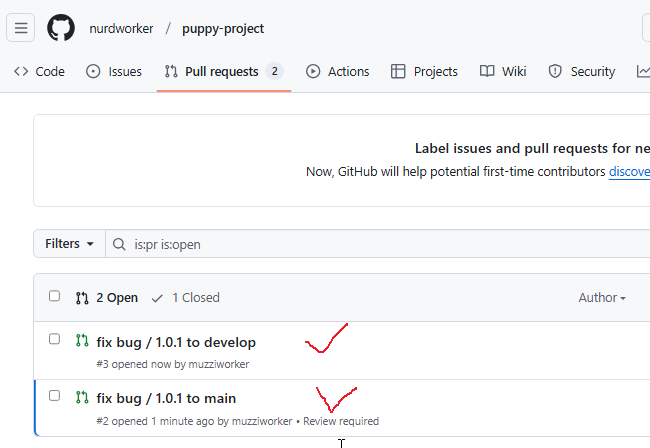Click the search magnifier icon

click(x=119, y=244)
